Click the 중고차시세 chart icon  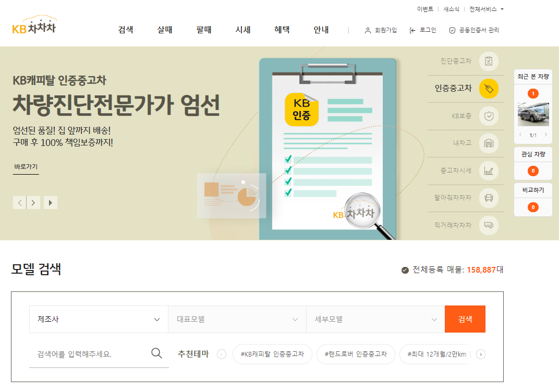(x=489, y=170)
